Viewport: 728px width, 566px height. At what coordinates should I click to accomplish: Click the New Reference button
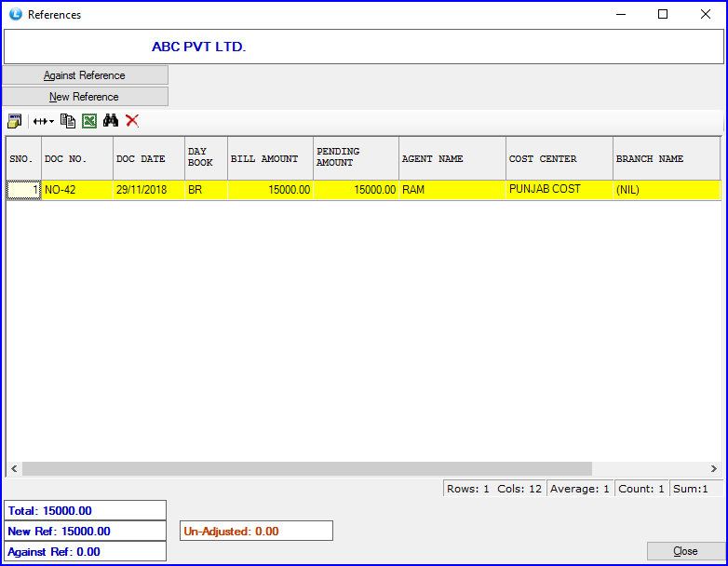tap(85, 97)
